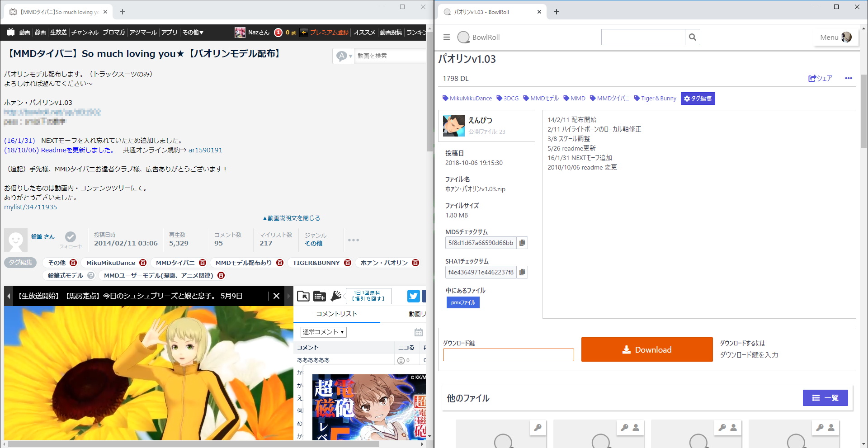Open the comment date calendar icon
868x448 pixels.
tap(419, 332)
